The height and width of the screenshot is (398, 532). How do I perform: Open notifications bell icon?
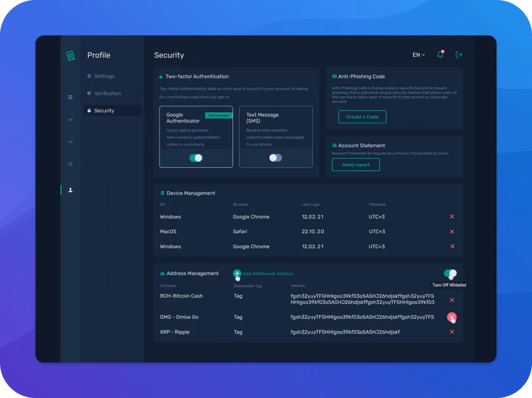(x=440, y=54)
